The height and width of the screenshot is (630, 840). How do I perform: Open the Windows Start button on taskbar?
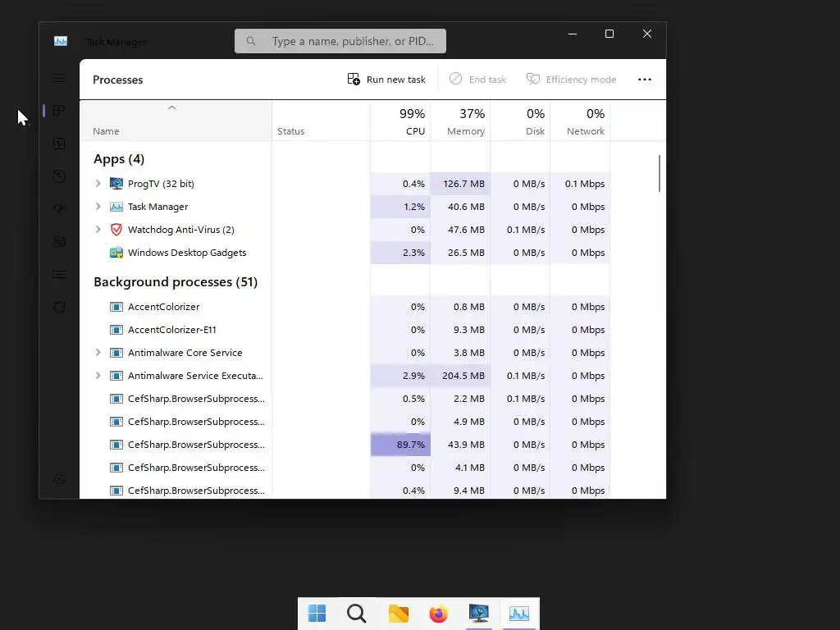click(317, 614)
